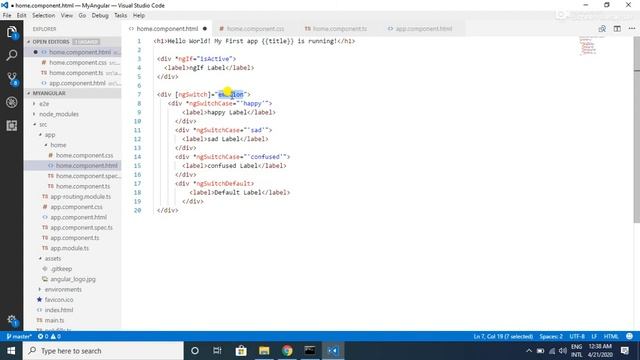Open the terminal app on the taskbar
The image size is (640, 360).
point(310,351)
